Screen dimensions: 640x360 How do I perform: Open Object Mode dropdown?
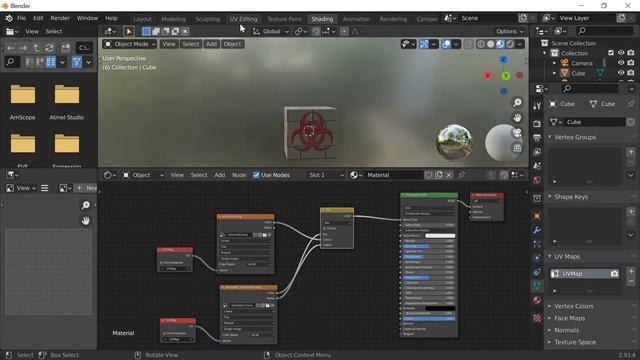130,44
